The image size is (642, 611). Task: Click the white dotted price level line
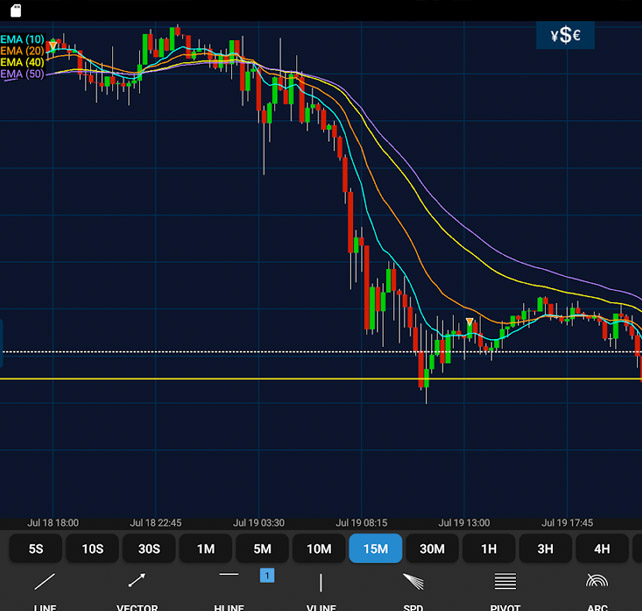[200, 352]
